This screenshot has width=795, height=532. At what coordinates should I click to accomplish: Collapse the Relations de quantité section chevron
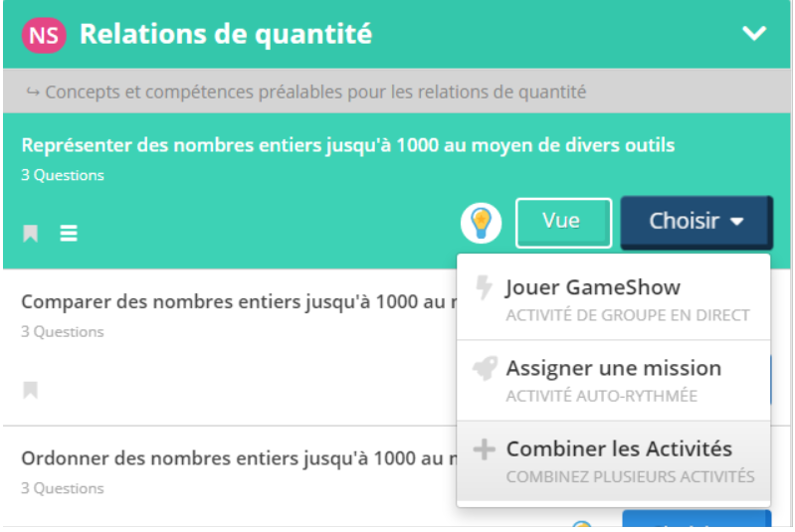pos(754,34)
